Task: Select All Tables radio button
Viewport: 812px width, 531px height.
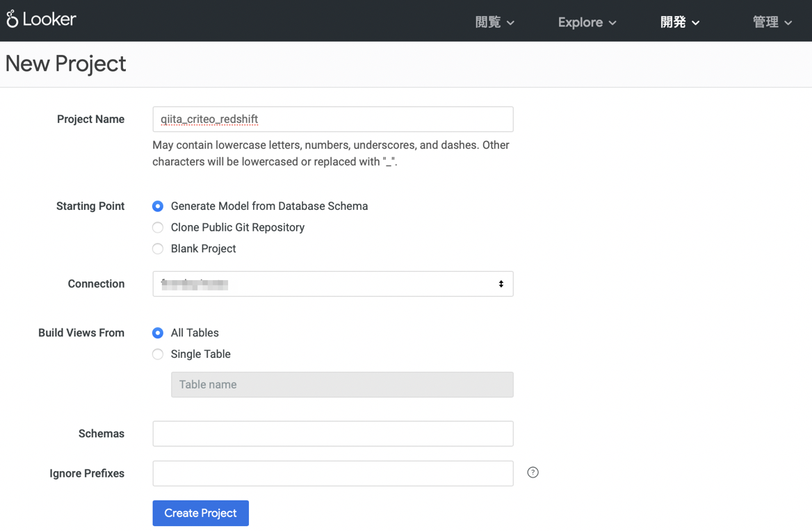Action: coord(157,333)
